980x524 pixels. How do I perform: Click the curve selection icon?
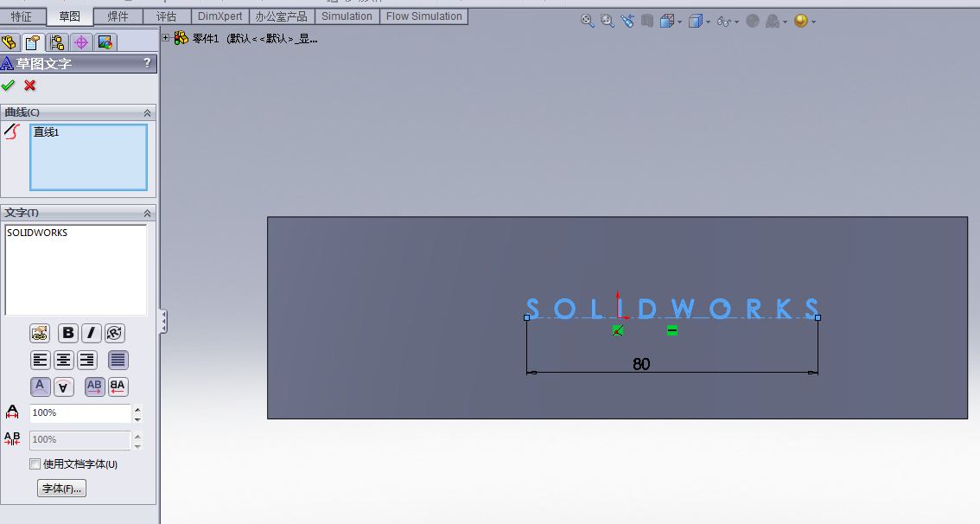pos(12,132)
